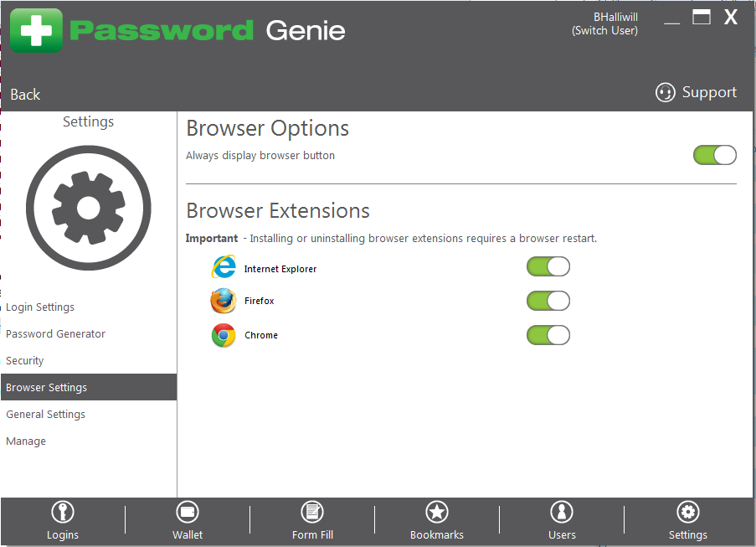Disable the Chrome extension toggle
The image size is (756, 547).
pos(548,335)
